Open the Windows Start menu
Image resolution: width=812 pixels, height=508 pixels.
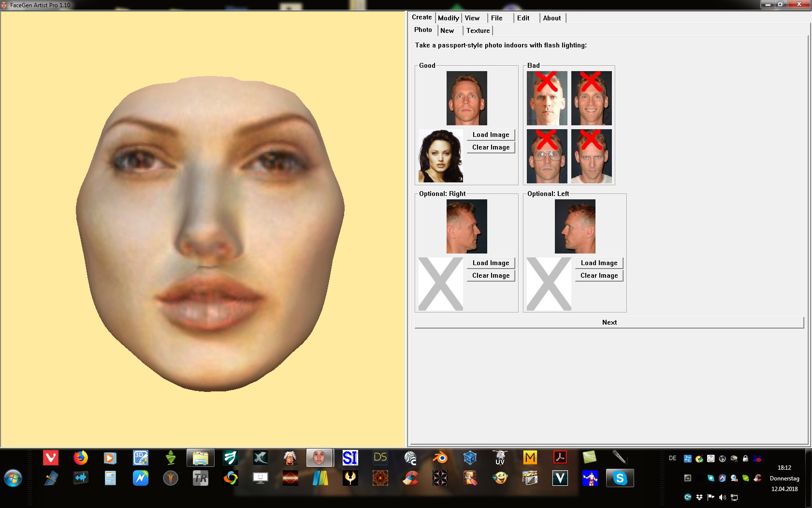[x=13, y=478]
